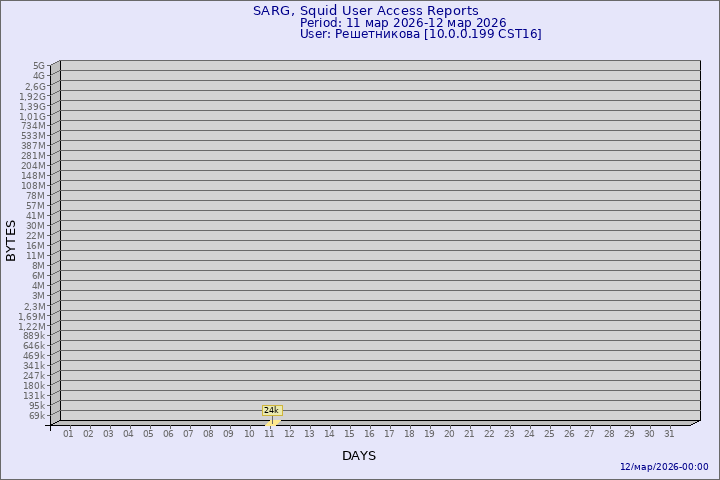
Task: Click the User Решетникова line in header
Action: click(420, 34)
